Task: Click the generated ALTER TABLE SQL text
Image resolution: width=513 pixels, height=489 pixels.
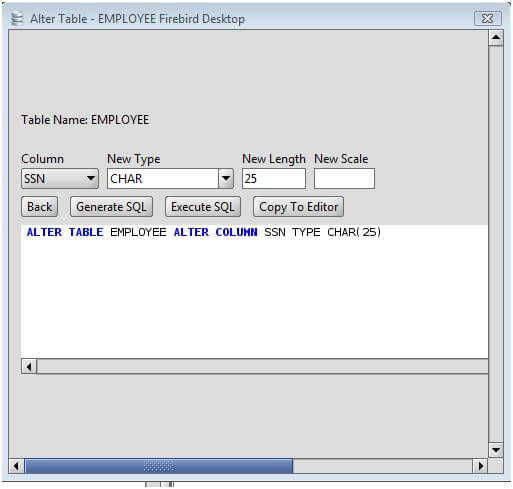Action: coord(204,232)
